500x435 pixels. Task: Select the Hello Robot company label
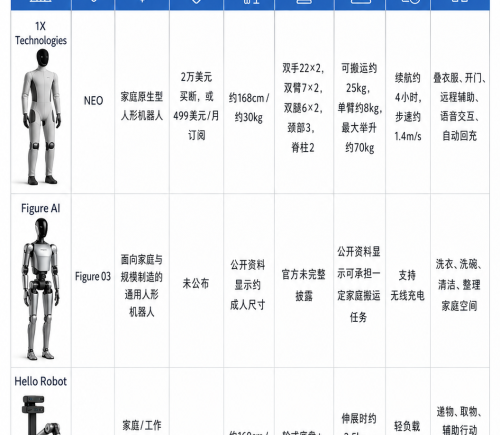pyautogui.click(x=41, y=381)
